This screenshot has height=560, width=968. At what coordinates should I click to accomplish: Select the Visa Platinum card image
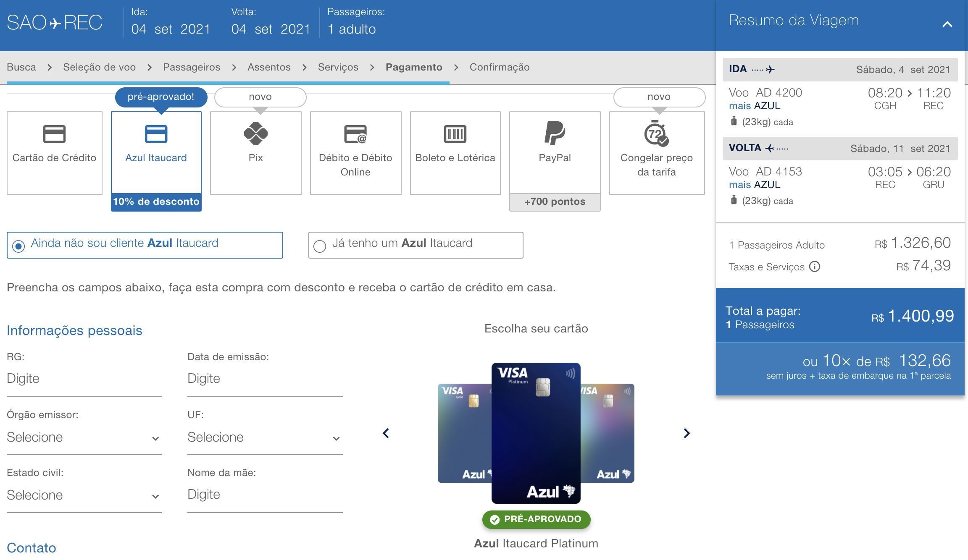click(x=536, y=433)
